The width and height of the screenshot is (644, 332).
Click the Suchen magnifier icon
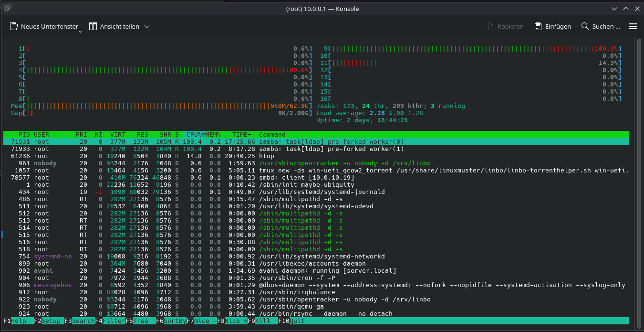coord(585,27)
